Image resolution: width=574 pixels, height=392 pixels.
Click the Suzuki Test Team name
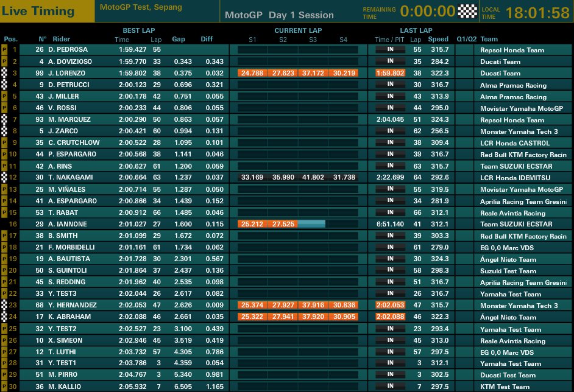click(508, 271)
